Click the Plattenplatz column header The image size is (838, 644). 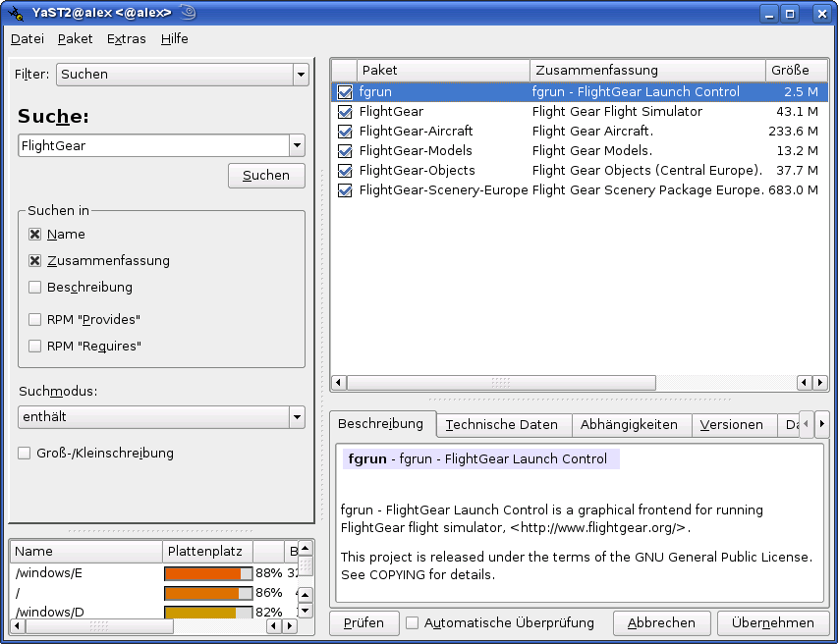(207, 552)
